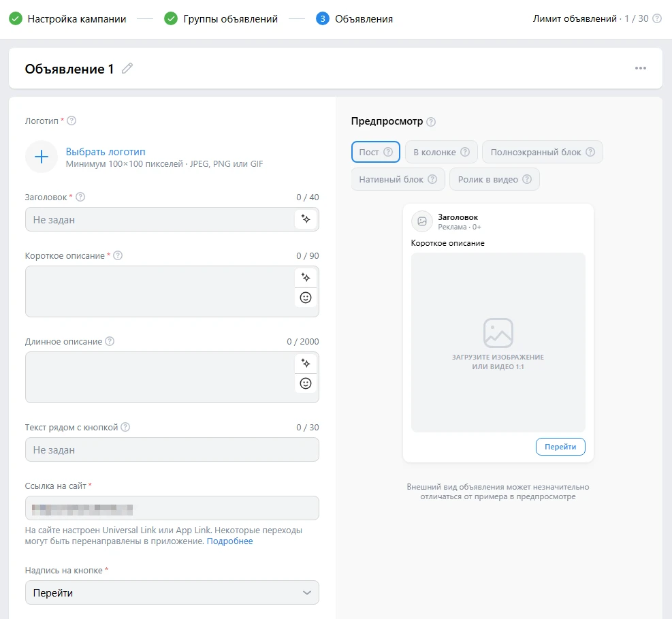Focus the Текст рядом с кнопкой input field
The height and width of the screenshot is (619, 672).
click(172, 450)
